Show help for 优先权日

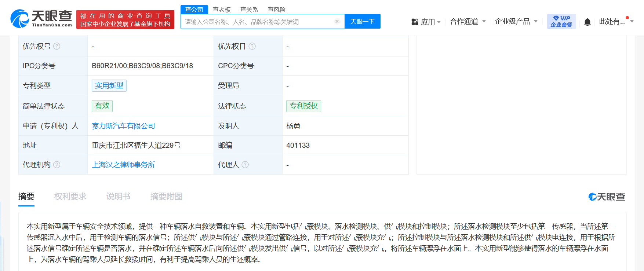pos(252,46)
